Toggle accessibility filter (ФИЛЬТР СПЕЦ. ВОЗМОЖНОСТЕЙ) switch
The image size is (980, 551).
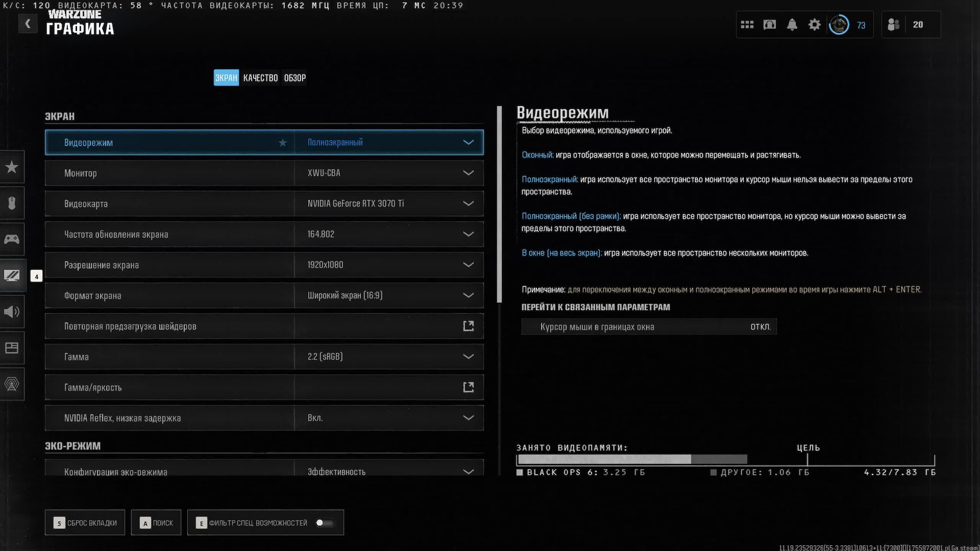point(325,523)
